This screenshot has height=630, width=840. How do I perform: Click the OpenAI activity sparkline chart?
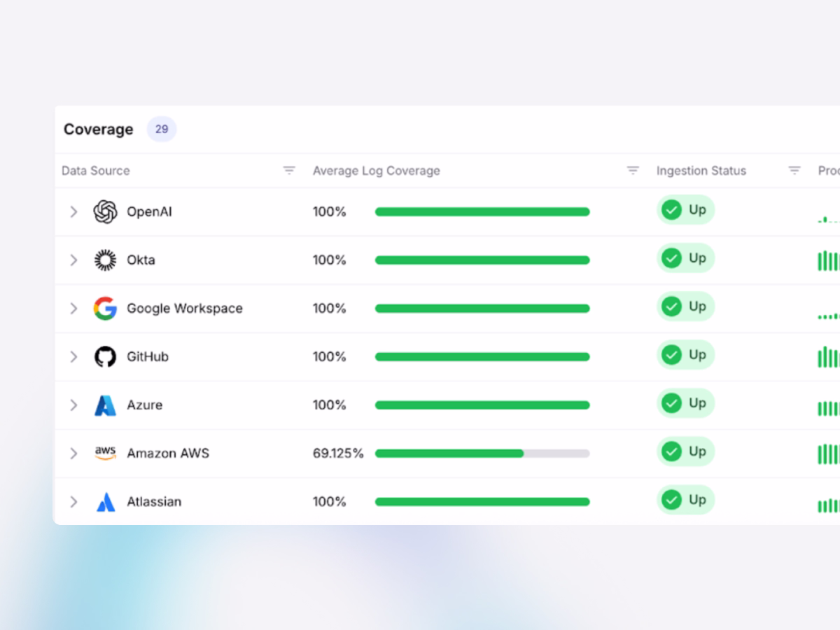(x=829, y=218)
